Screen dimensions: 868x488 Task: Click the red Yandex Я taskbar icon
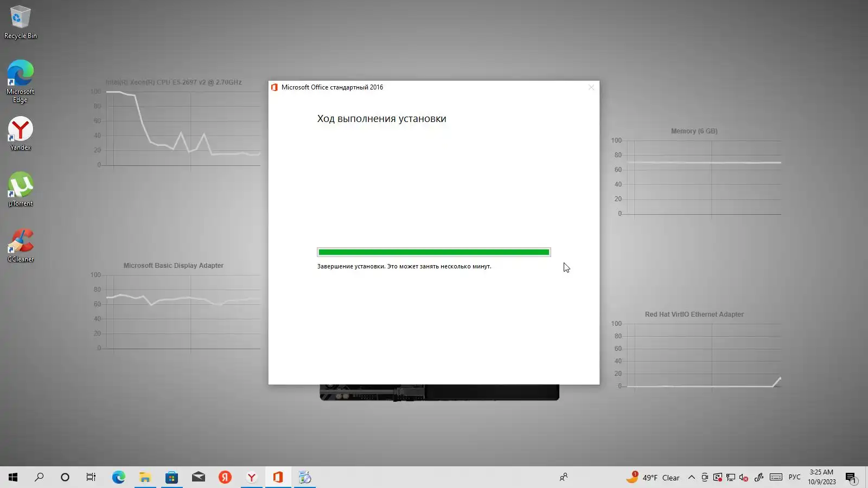[225, 477]
